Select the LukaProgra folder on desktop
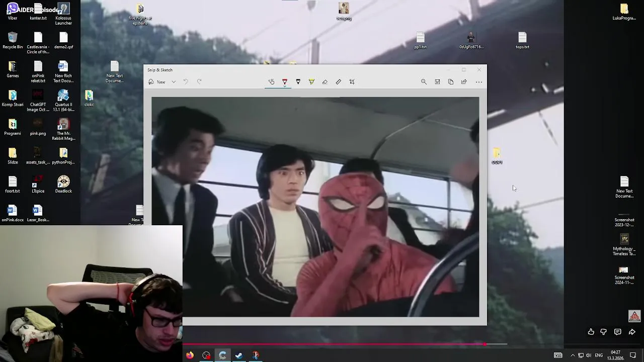644x362 pixels. click(x=624, y=12)
